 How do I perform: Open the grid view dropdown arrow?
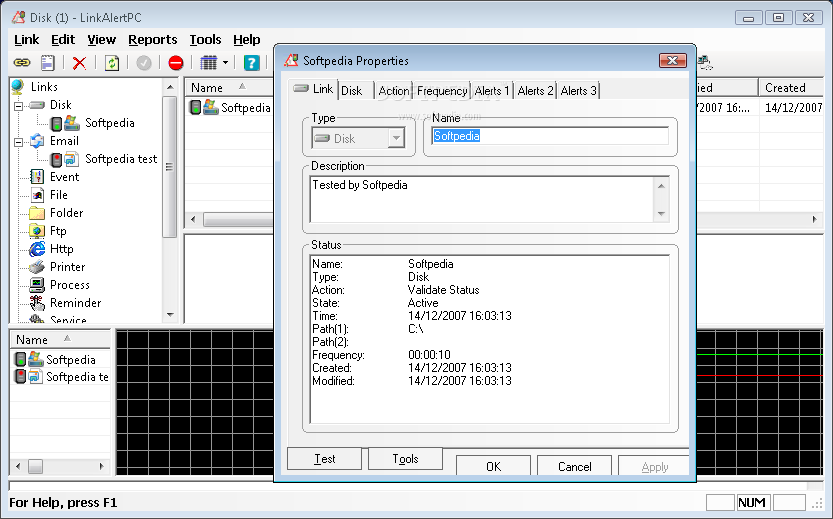(225, 63)
